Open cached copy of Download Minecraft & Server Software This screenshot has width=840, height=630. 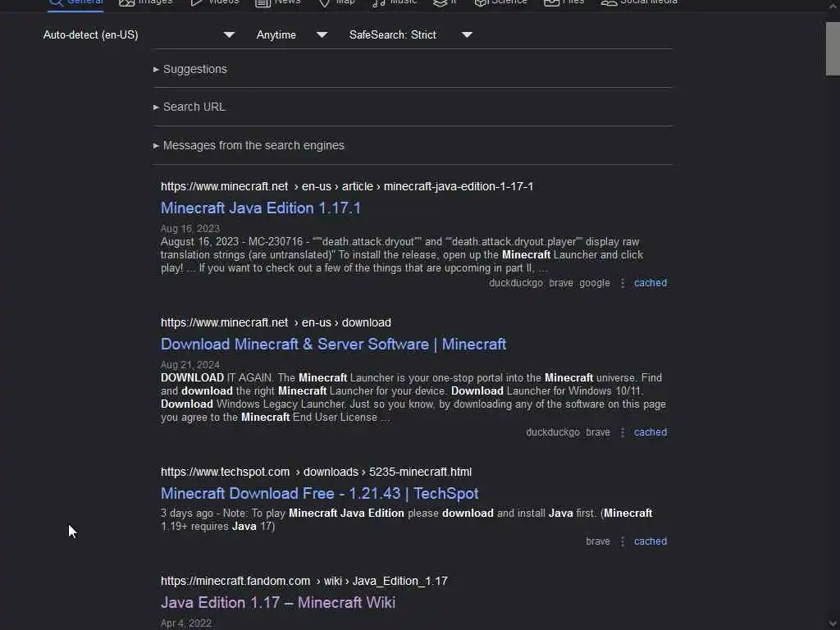click(651, 432)
